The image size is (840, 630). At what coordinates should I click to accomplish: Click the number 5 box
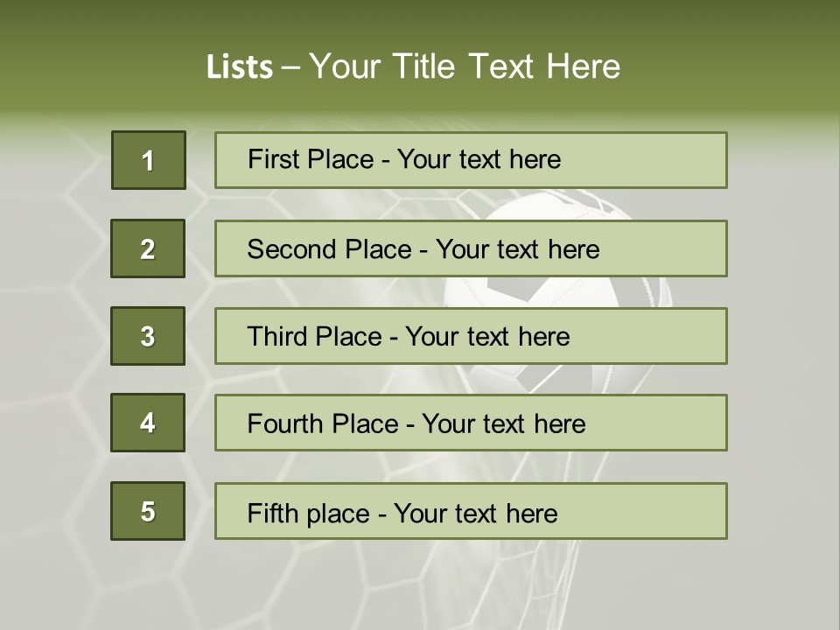tap(148, 511)
